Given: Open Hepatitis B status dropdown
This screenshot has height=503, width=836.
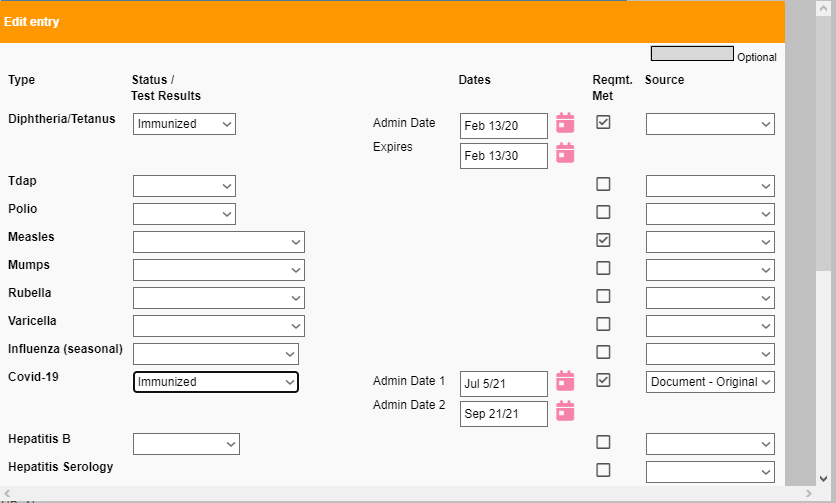Looking at the screenshot, I should pos(187,444).
